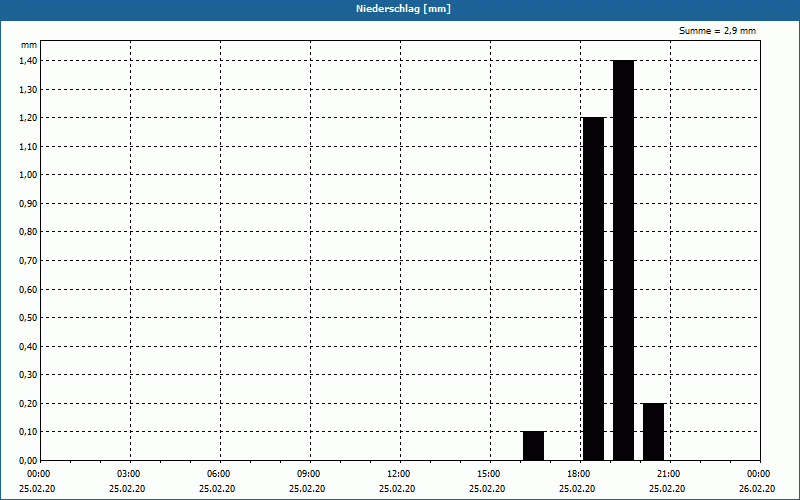Click the '0,80' y-axis value
The width and height of the screenshot is (800, 500).
point(28,232)
